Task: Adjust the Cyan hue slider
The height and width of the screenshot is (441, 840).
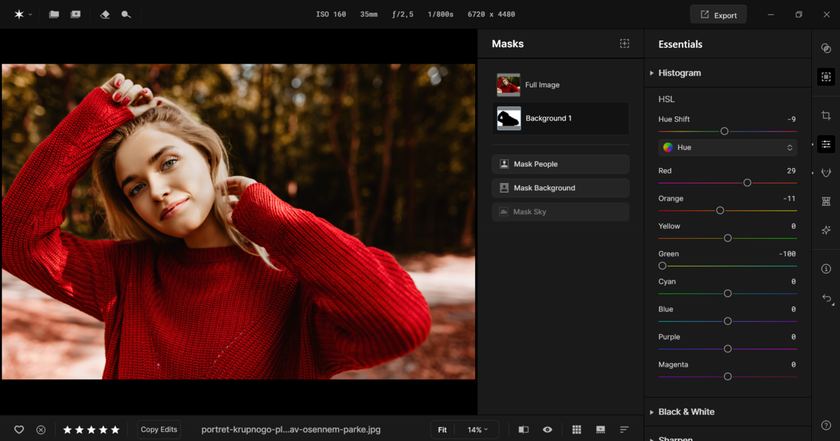Action: pos(728,294)
